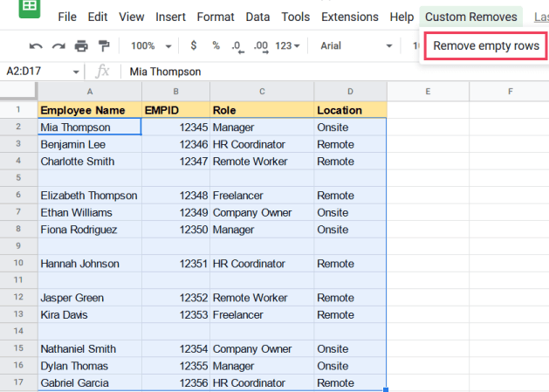The image size is (549, 392).
Task: Click the Role header cell
Action: pyautogui.click(x=262, y=110)
